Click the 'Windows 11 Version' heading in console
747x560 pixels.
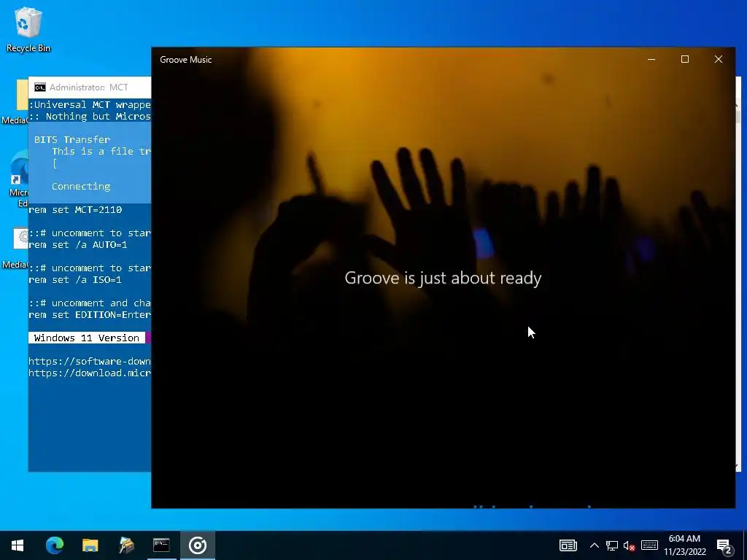87,338
